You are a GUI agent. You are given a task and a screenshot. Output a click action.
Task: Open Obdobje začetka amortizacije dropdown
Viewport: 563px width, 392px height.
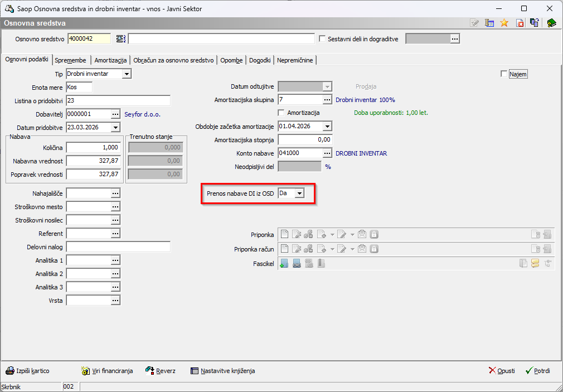[327, 127]
